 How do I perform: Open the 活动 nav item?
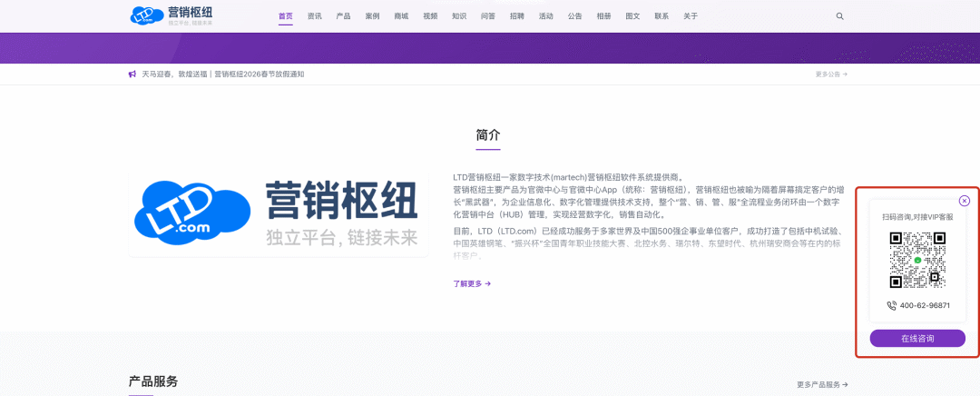pyautogui.click(x=546, y=16)
